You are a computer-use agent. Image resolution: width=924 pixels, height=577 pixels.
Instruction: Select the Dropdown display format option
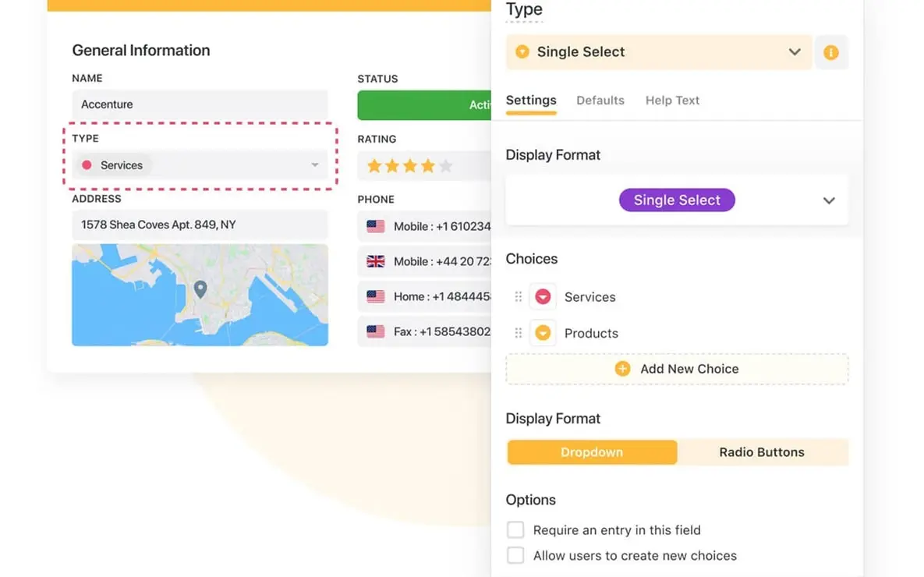(x=592, y=452)
